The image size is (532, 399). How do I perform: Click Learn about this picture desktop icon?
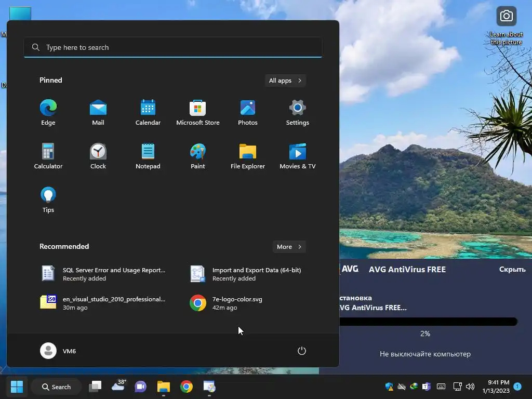[506, 26]
